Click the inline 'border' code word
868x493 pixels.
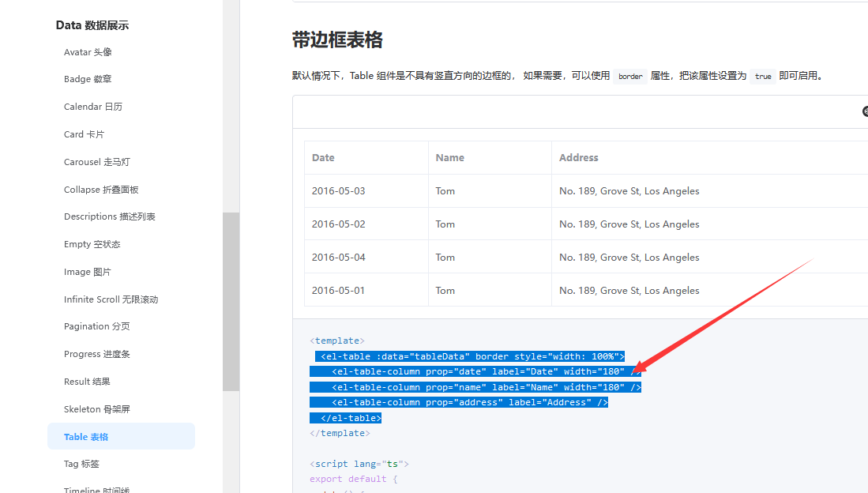pos(630,77)
